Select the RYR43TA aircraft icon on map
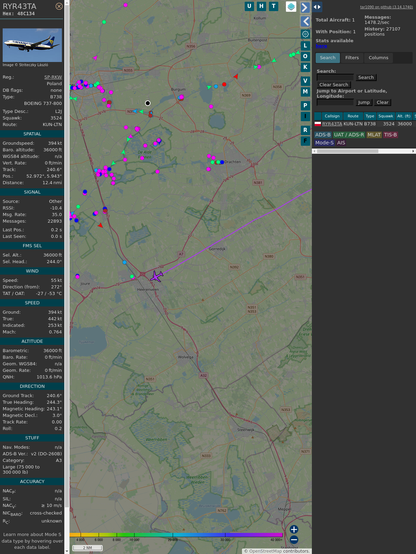Screen dimensions: 416x554 click(x=156, y=276)
